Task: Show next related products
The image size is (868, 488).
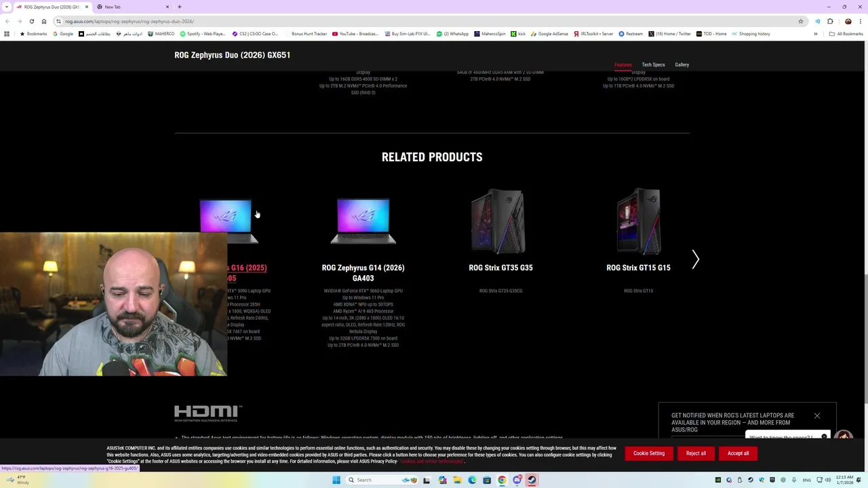Action: pos(695,260)
